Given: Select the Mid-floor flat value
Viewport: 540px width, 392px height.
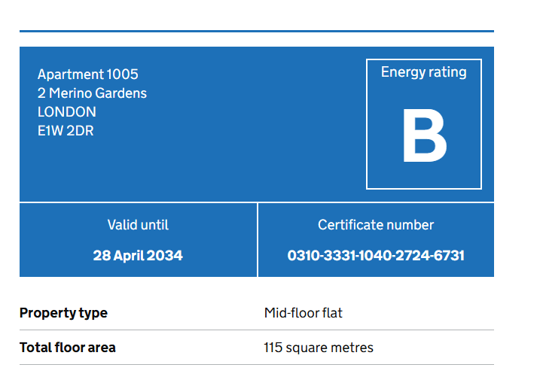Looking at the screenshot, I should coord(303,313).
